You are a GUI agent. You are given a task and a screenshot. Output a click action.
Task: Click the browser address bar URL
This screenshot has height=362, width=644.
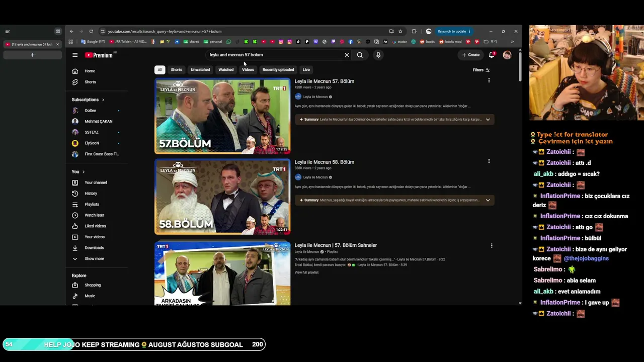[165, 31]
